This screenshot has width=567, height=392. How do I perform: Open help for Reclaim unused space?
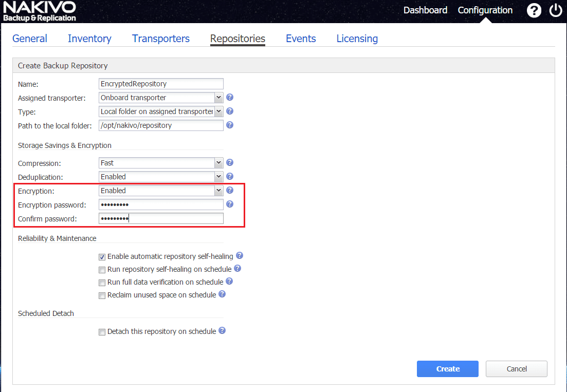[x=222, y=294]
